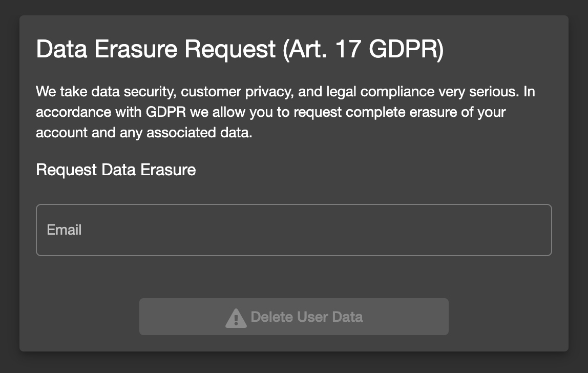Click "GDPR)" at the end of the title
Viewport: 588px width, 373px height.
coord(407,49)
